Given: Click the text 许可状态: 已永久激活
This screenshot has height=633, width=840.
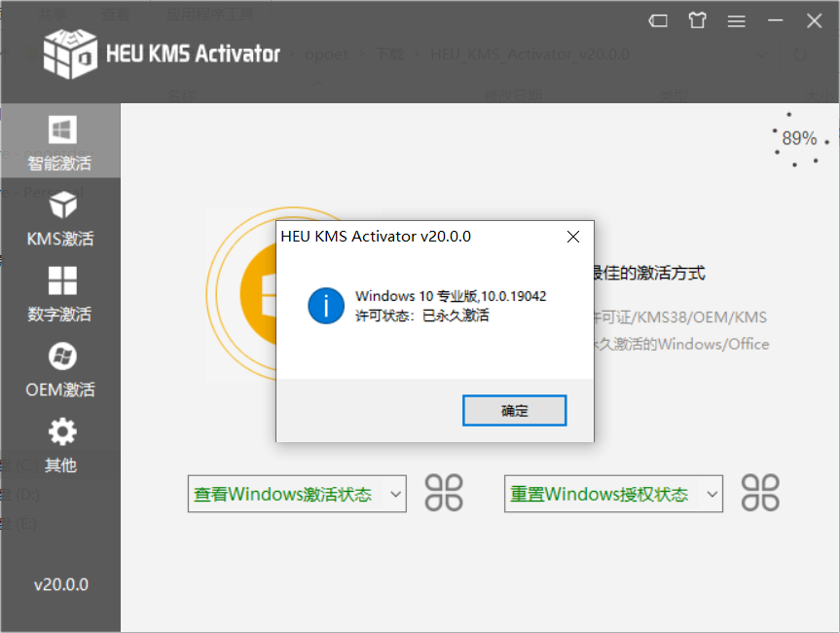Looking at the screenshot, I should pyautogui.click(x=422, y=316).
